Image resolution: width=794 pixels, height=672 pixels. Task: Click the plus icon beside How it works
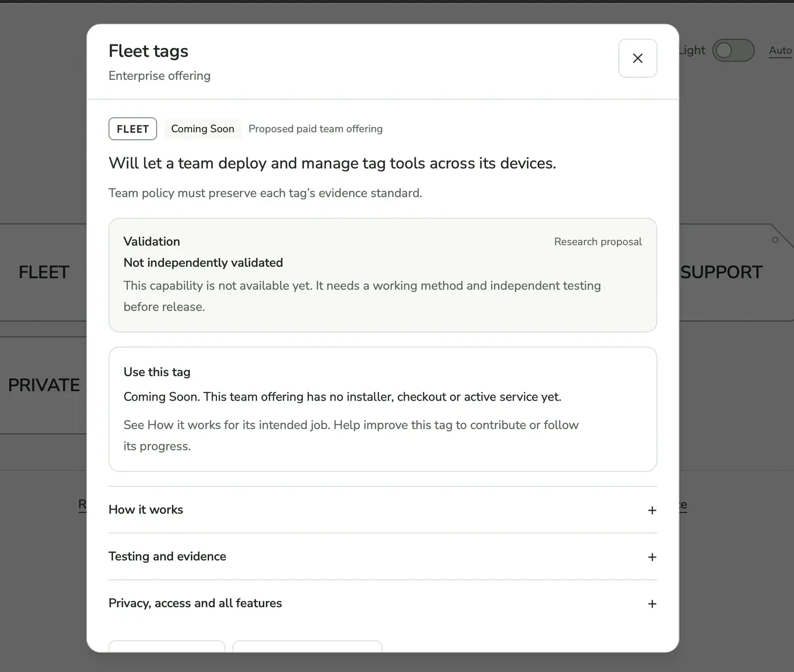pos(652,510)
